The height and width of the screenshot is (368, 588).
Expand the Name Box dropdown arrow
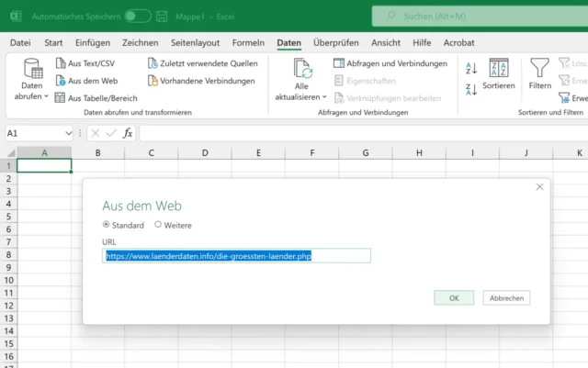[x=68, y=133]
